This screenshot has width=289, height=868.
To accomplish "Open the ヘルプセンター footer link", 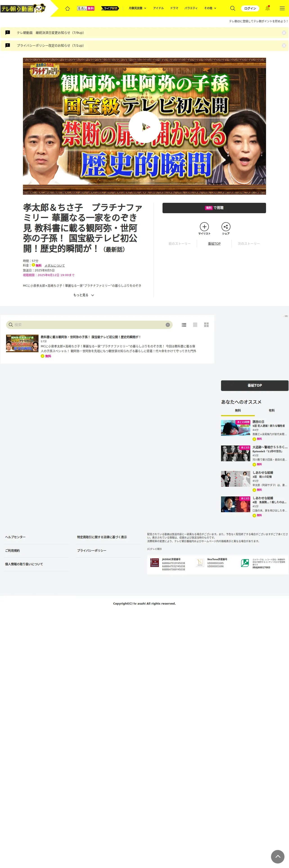I will coord(16,537).
